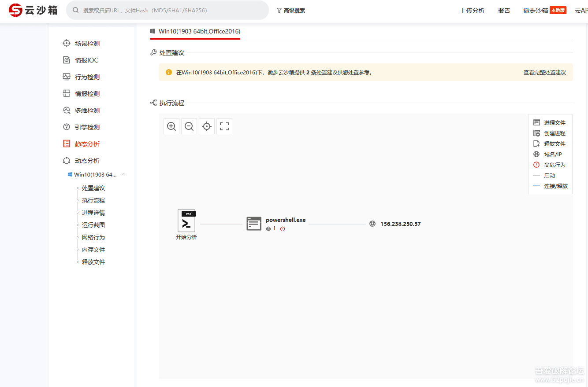Open 微步沙箱 本地版 link
This screenshot has width=588, height=387.
(x=544, y=11)
